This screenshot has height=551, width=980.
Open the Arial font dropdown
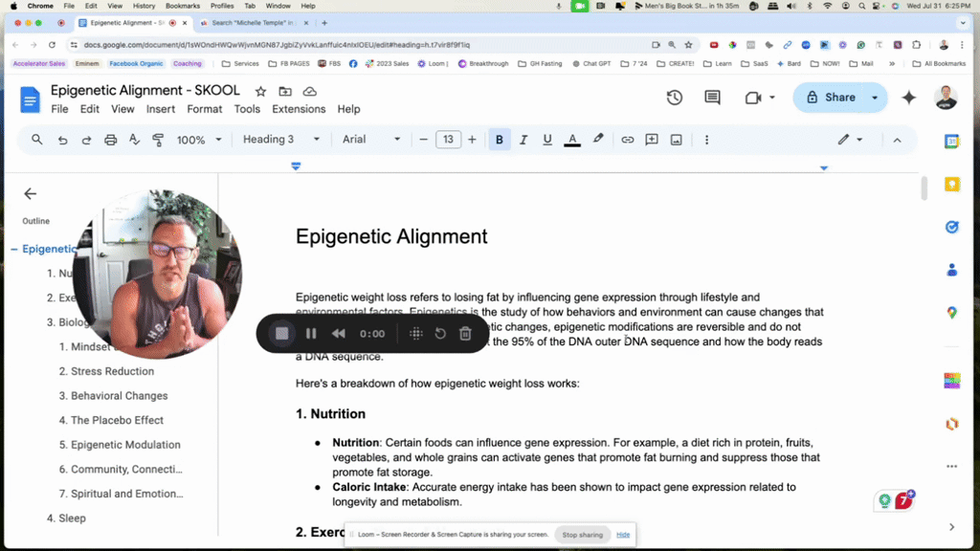point(371,140)
